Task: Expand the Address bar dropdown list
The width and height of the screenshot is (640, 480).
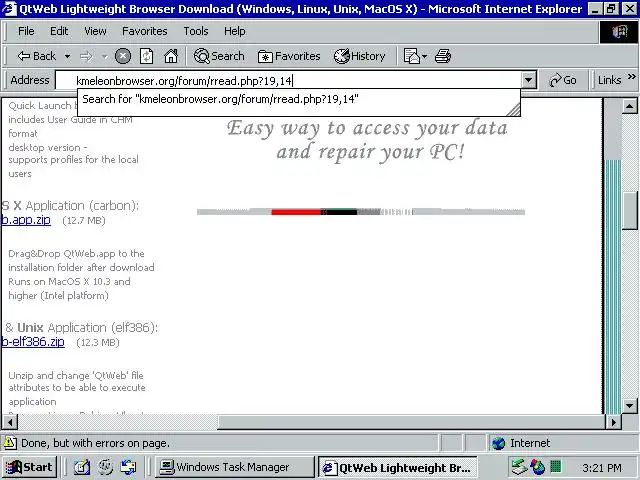Action: click(x=529, y=80)
